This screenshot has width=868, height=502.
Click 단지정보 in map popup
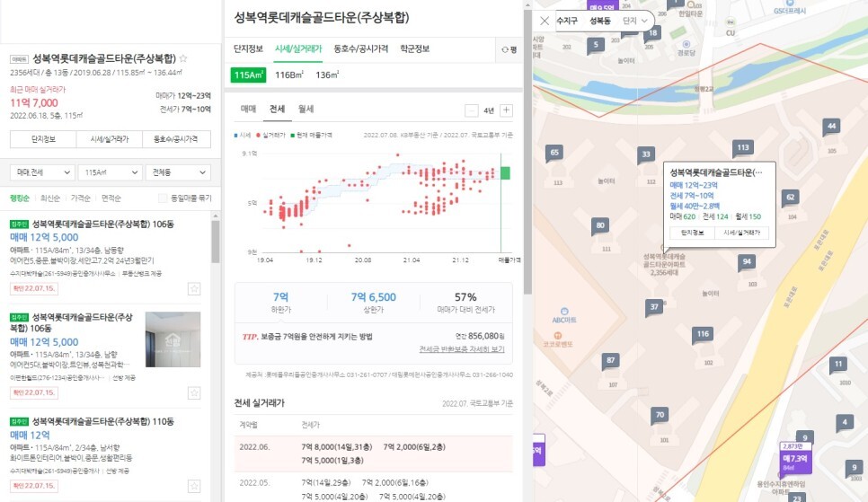(x=692, y=233)
